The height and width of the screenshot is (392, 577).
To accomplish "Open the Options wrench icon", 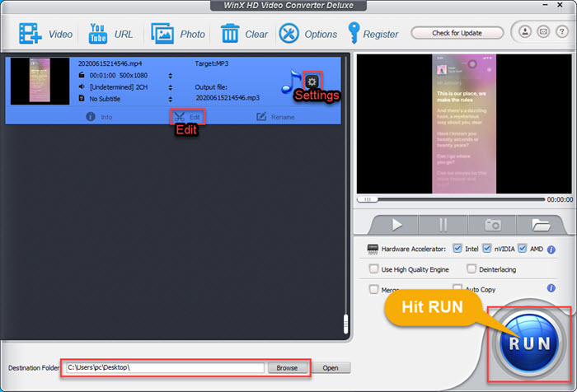I will pyautogui.click(x=307, y=34).
